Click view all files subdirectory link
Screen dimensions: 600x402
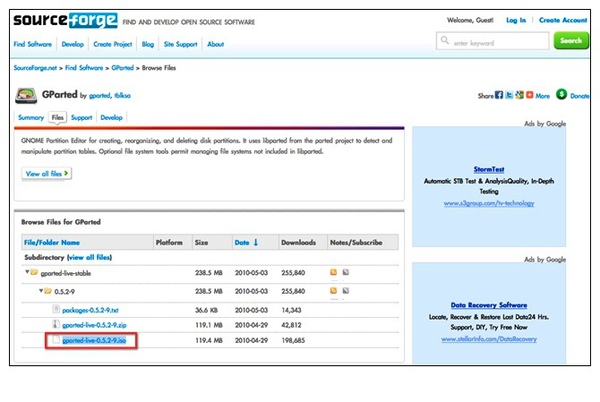(90, 257)
